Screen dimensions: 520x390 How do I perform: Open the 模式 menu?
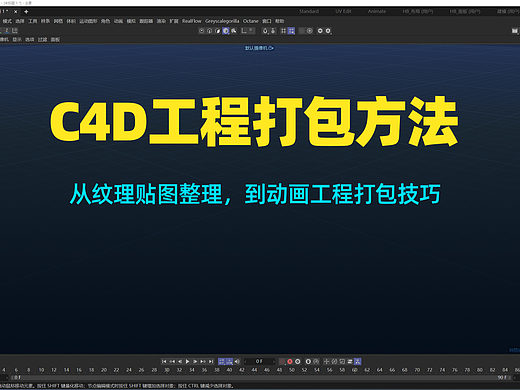coord(7,21)
